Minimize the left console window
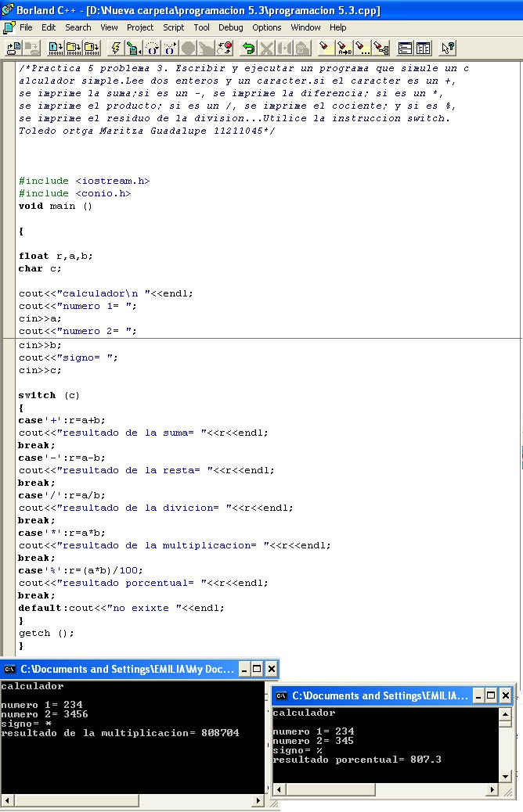 [244, 669]
